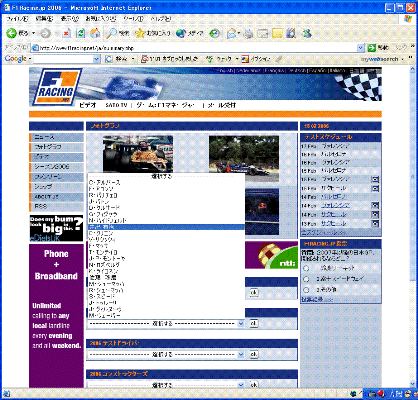Open the Home page via house icon
Image resolution: width=418 pixels, height=400 pixels.
[95, 33]
